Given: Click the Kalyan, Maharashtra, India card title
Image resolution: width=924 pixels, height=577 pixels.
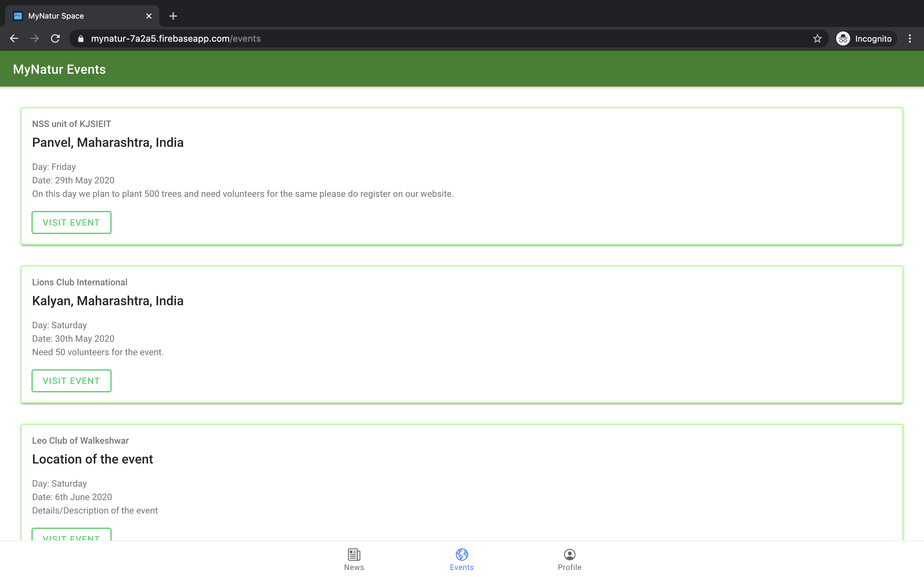Looking at the screenshot, I should point(108,301).
